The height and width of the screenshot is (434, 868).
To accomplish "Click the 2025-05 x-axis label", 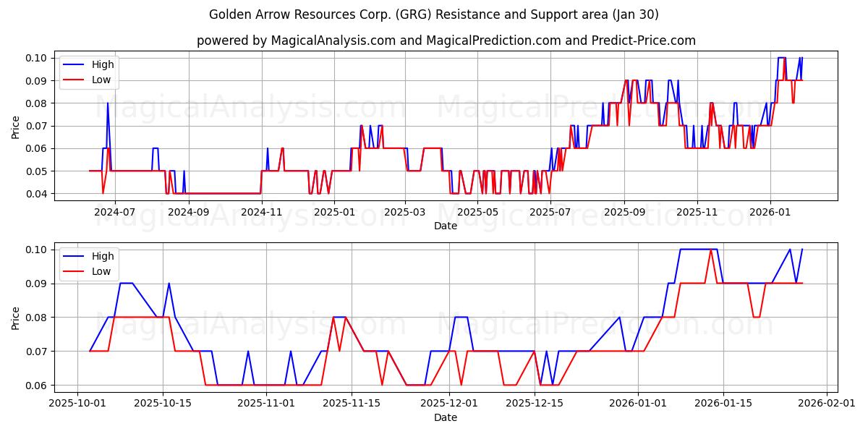I will pyautogui.click(x=477, y=213).
